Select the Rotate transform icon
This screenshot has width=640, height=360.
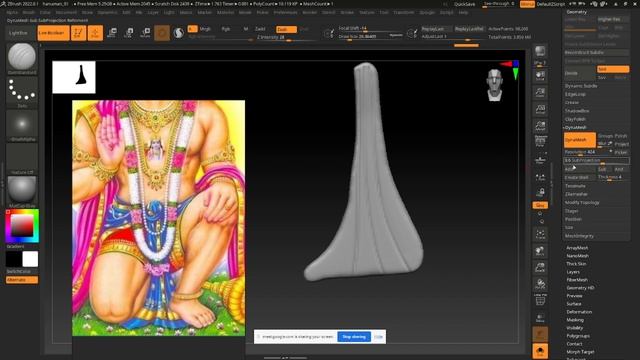click(x=145, y=33)
